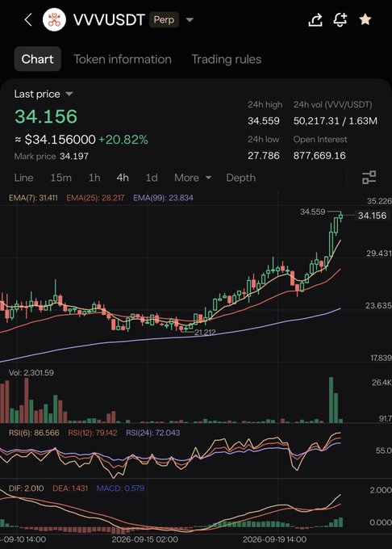The image size is (392, 549).
Task: Tap the 23.635 price axis label
Action: click(379, 306)
